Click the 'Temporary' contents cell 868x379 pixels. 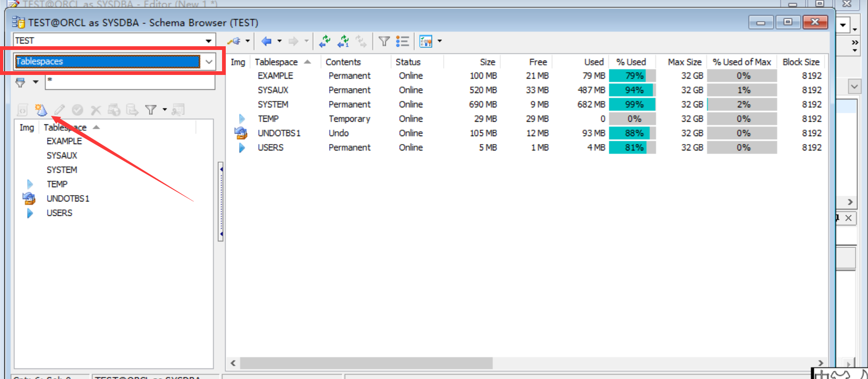click(x=349, y=119)
